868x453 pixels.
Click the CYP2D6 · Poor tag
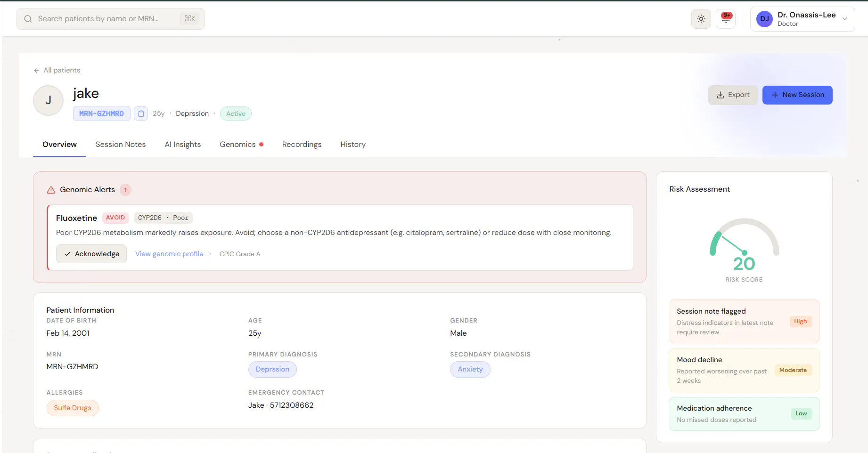tap(163, 218)
